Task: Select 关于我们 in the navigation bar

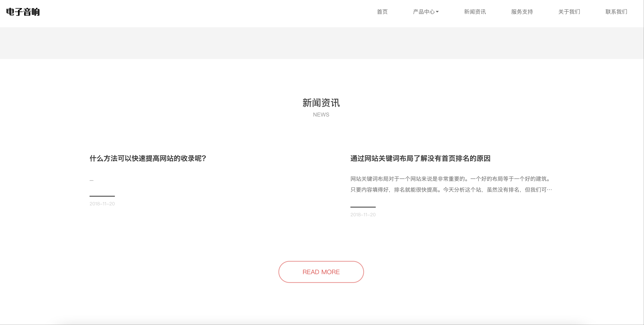Action: pyautogui.click(x=569, y=12)
